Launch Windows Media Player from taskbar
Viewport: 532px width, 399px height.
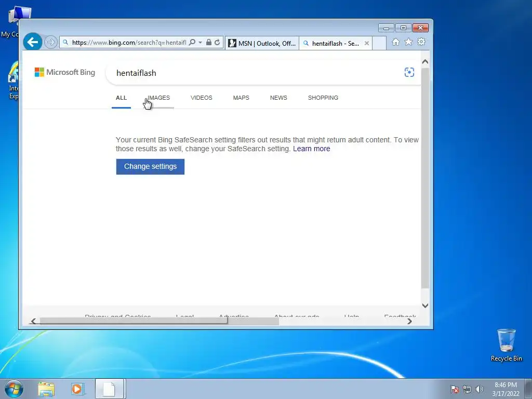[77, 389]
